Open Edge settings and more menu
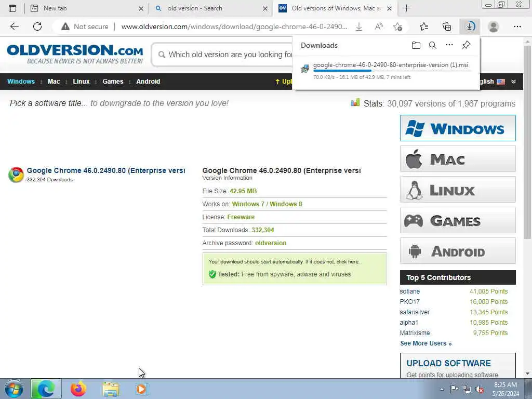Screen dimensions: 532x399 [x=517, y=26]
